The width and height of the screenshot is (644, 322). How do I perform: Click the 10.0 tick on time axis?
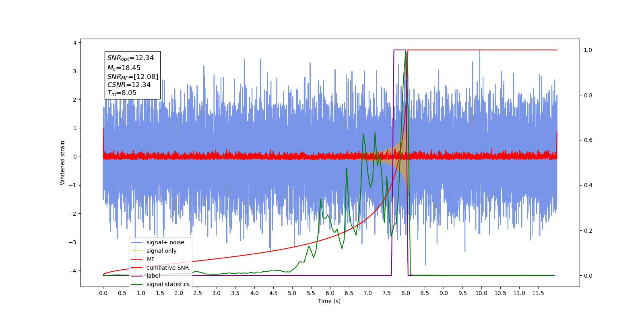(481, 293)
